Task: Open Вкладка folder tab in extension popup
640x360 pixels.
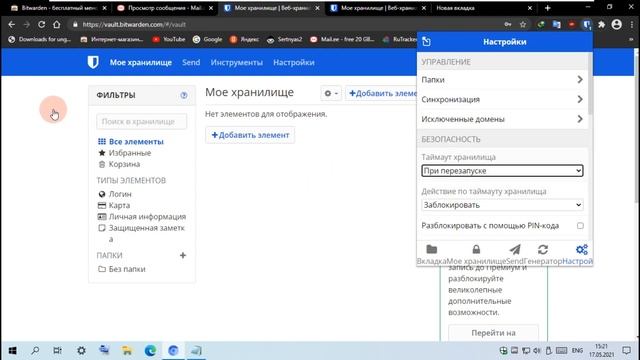Action: [x=431, y=254]
